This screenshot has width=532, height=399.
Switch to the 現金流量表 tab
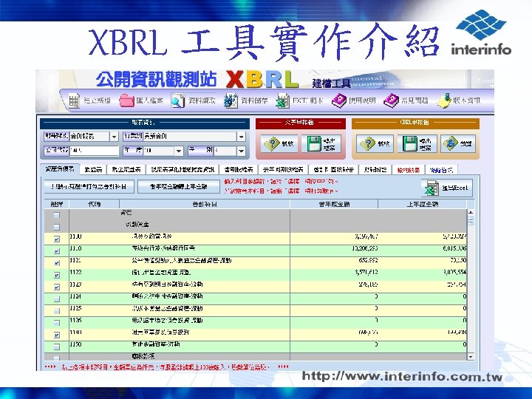[126, 170]
